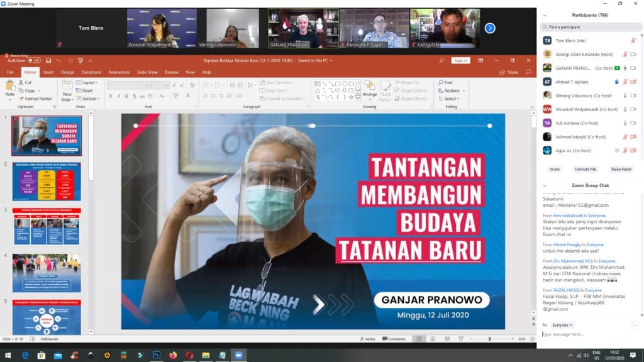644x362 pixels.
Task: Open the Replace dropdown arrow
Action: pyautogui.click(x=464, y=90)
